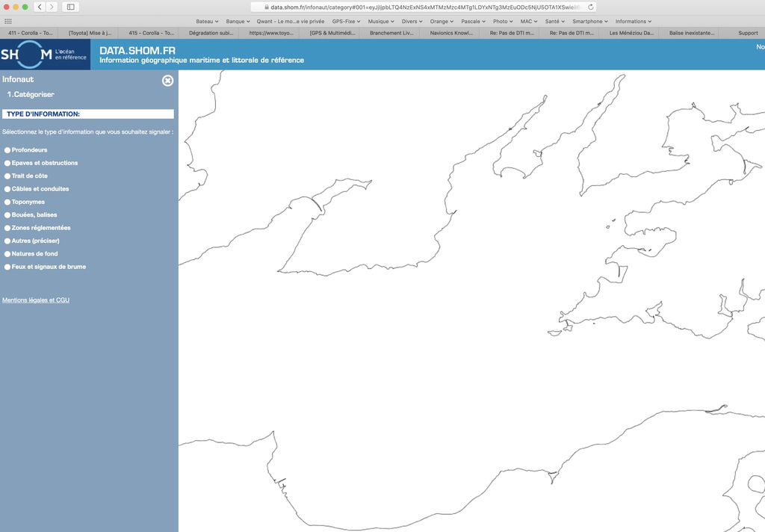Choose the Trait de côte option
This screenshot has width=765, height=532.
coord(7,176)
